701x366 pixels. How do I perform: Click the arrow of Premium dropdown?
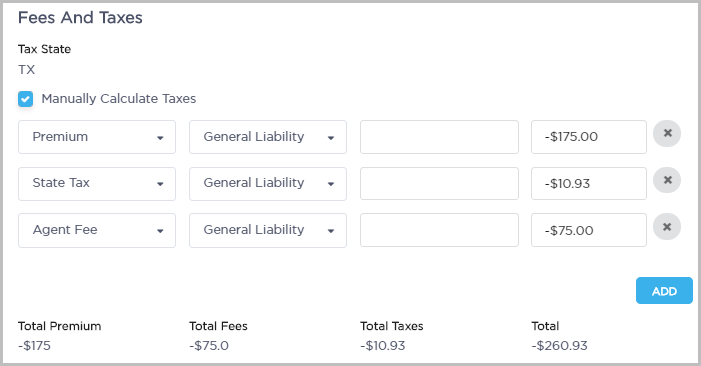160,138
